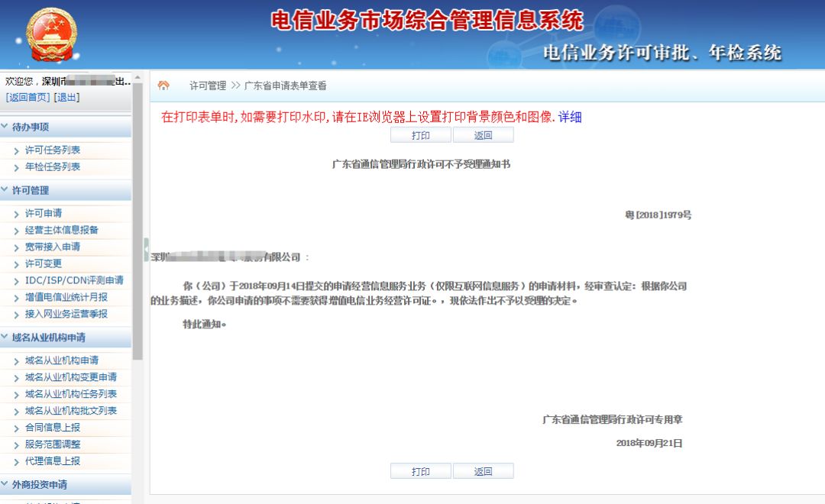Click arrow icon beside 年检任务列表
825x504 pixels.
[x=16, y=168]
